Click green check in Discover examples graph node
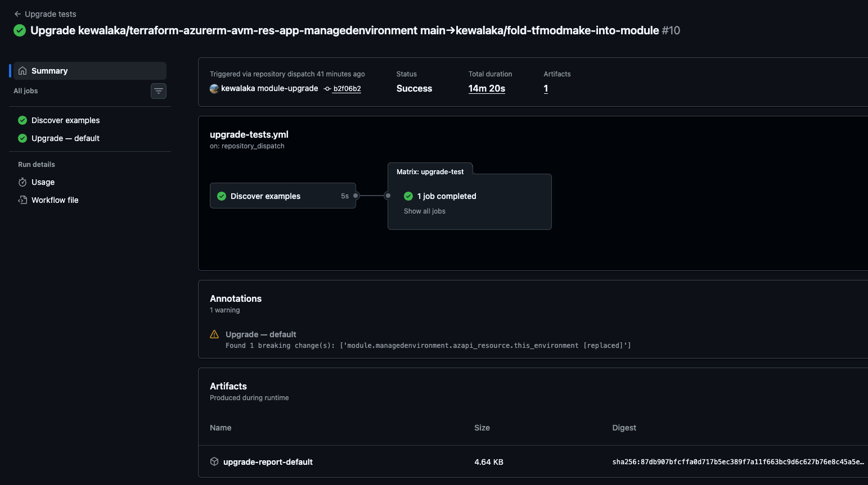The height and width of the screenshot is (485, 868). [x=222, y=196]
